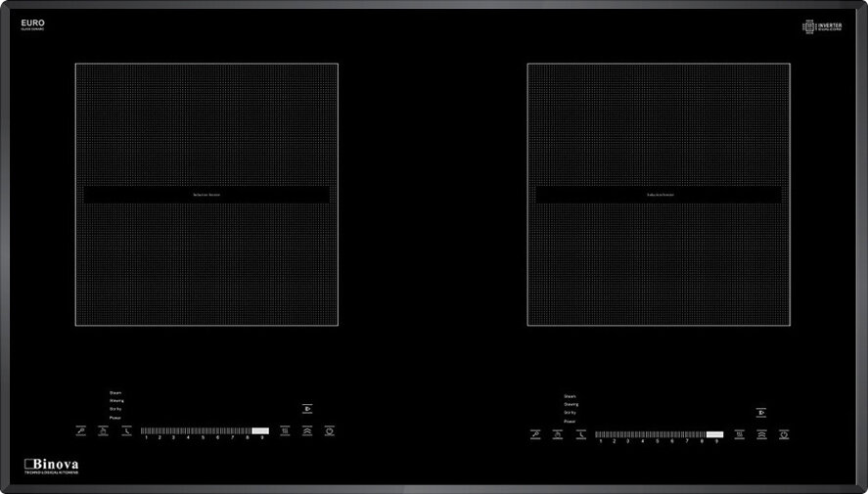Tap the highlighted level 9 block on right slider
Image resolution: width=868 pixels, height=494 pixels.
[x=715, y=434]
